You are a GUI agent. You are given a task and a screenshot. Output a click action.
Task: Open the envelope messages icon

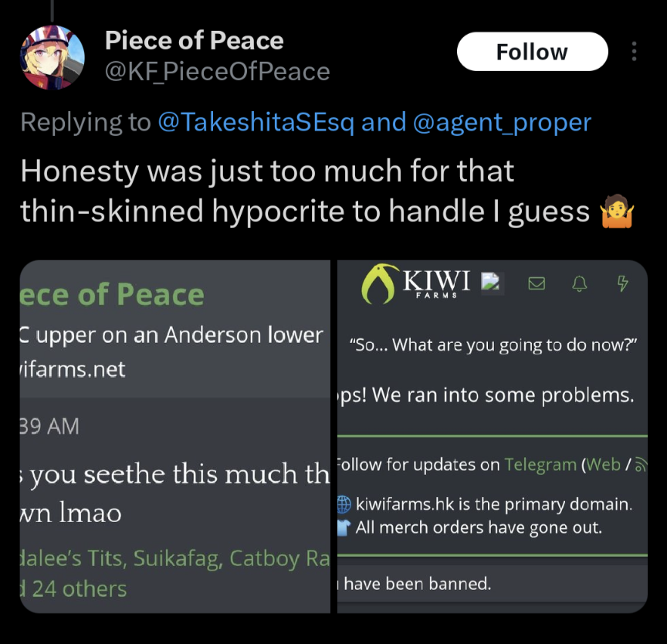click(537, 283)
